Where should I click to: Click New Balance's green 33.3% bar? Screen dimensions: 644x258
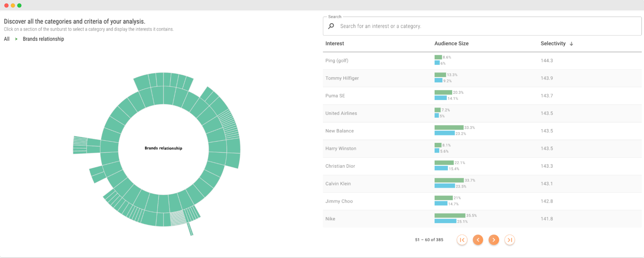449,128
